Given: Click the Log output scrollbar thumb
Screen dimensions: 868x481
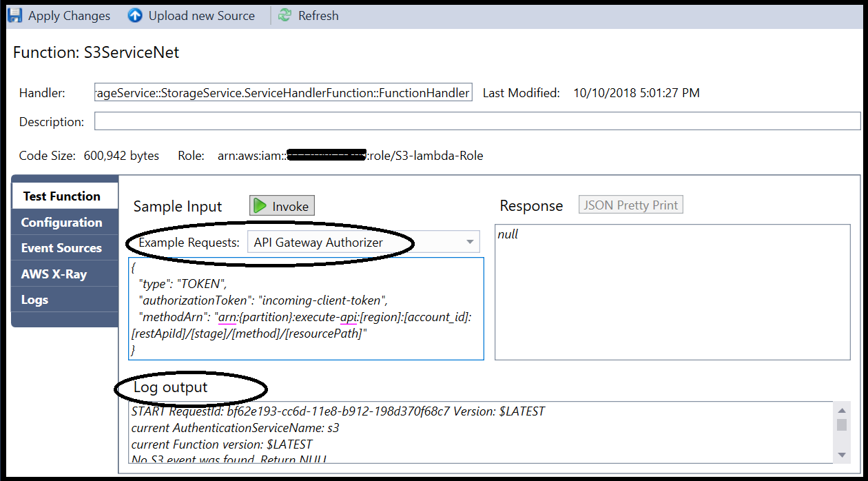Looking at the screenshot, I should [x=842, y=424].
